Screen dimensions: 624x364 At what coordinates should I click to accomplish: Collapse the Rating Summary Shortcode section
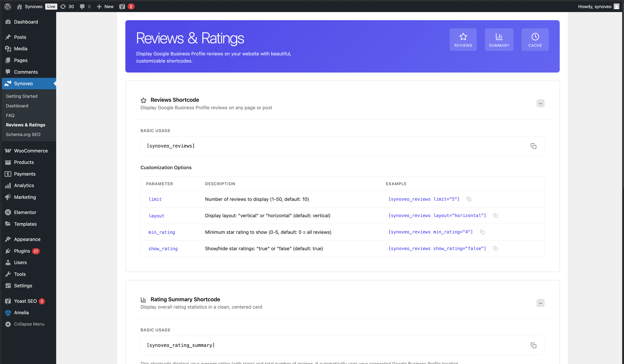541,303
